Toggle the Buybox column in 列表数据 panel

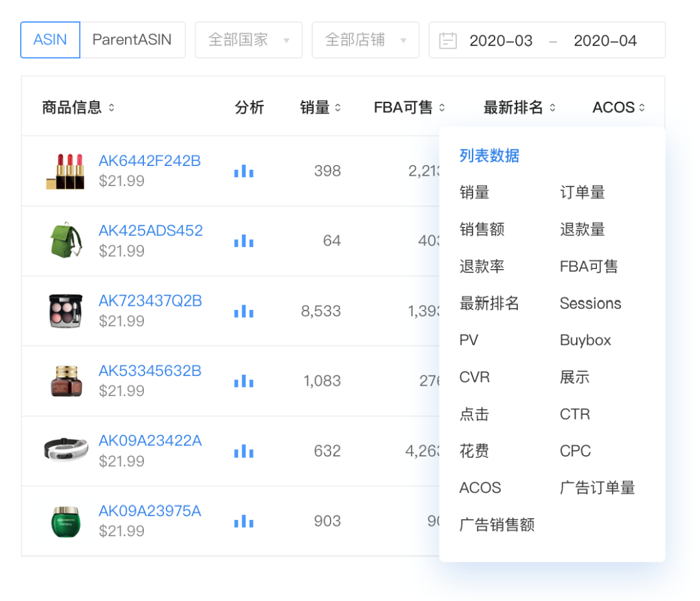tap(585, 340)
